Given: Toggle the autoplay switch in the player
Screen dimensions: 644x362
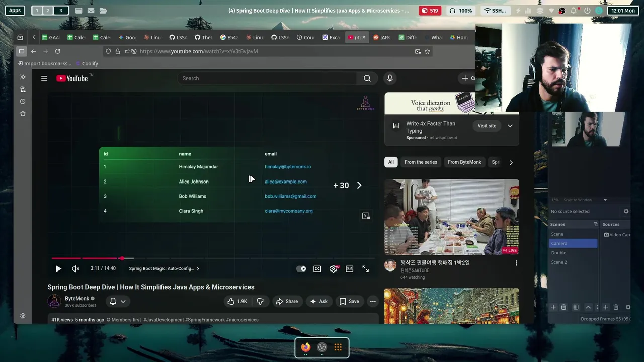Looking at the screenshot, I should 301,269.
